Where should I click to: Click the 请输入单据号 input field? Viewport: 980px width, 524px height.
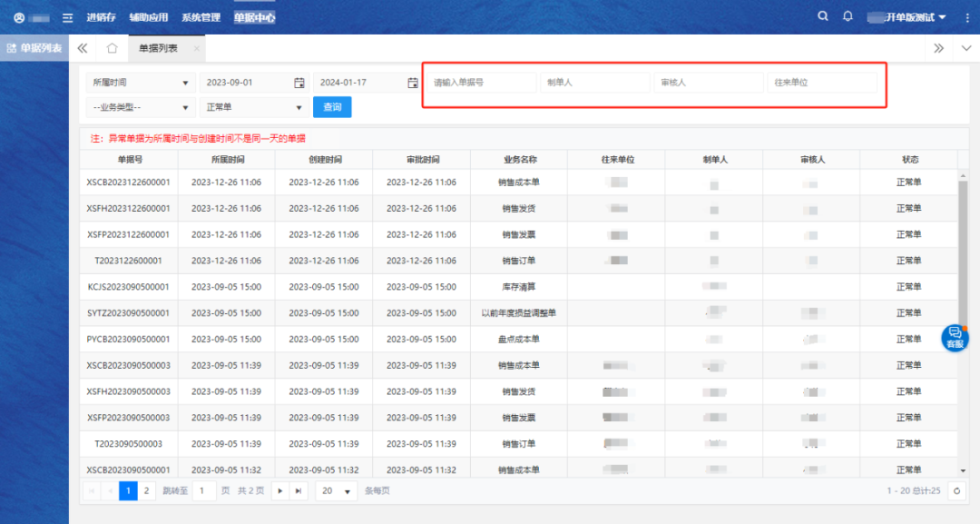pyautogui.click(x=481, y=83)
